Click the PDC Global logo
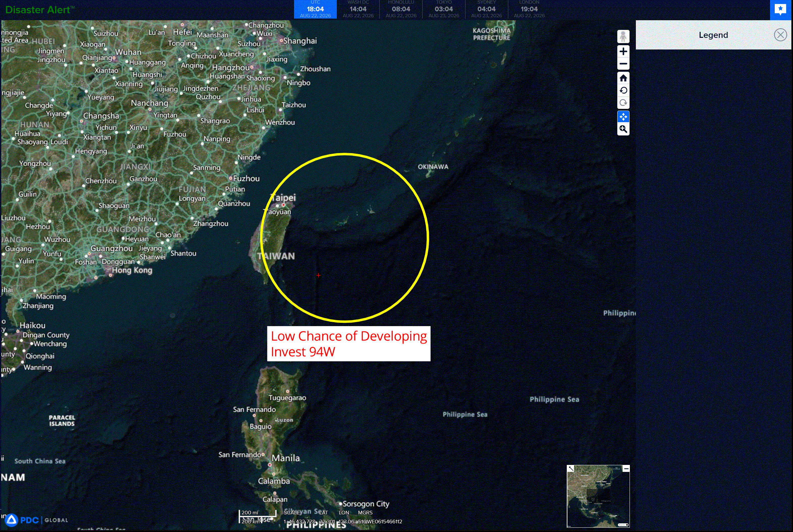793x532 pixels. pyautogui.click(x=37, y=520)
